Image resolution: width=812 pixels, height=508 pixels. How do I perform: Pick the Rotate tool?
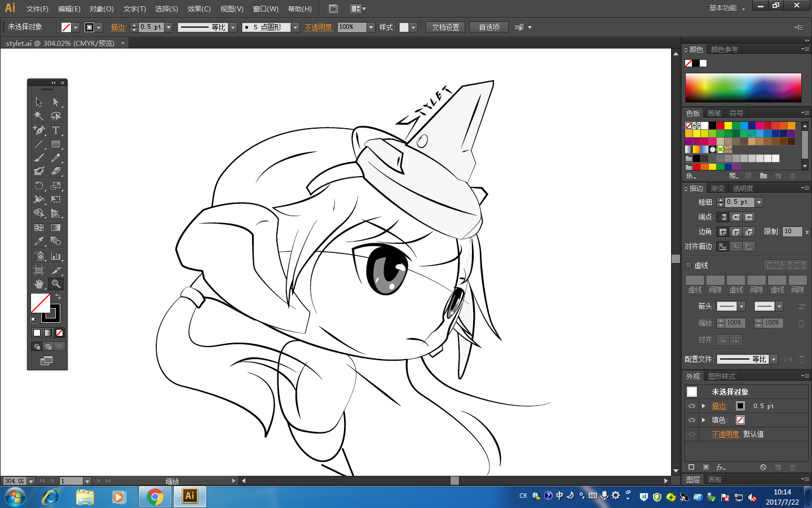(x=38, y=186)
